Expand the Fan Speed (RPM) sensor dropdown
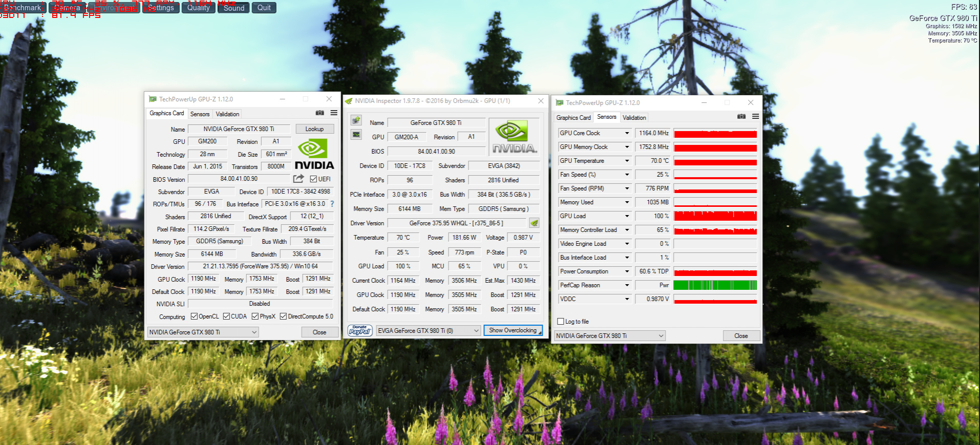980x445 pixels. pyautogui.click(x=627, y=188)
